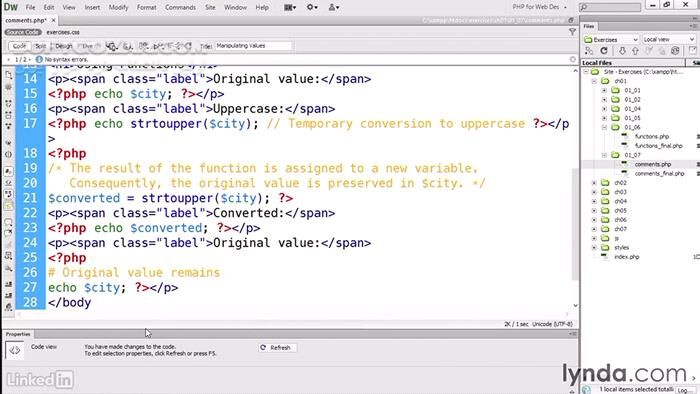Click the filter related files icon

pyautogui.click(x=572, y=32)
